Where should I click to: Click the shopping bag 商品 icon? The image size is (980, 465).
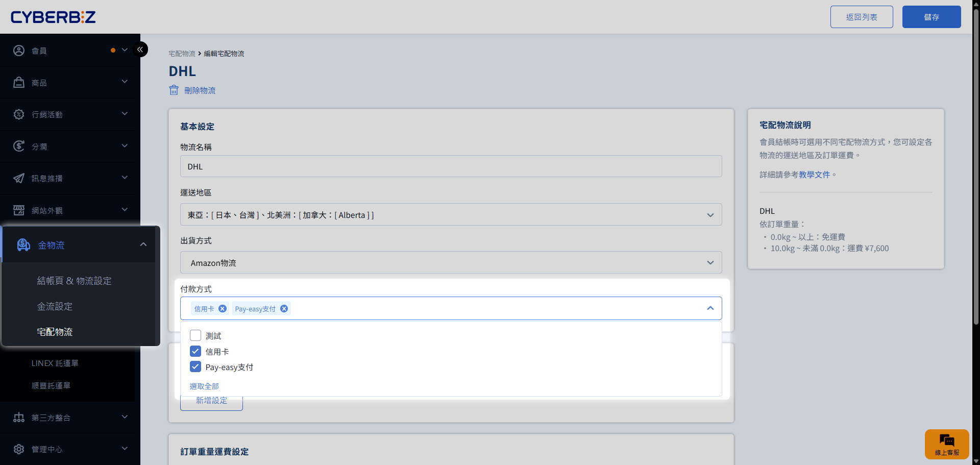[x=19, y=82]
